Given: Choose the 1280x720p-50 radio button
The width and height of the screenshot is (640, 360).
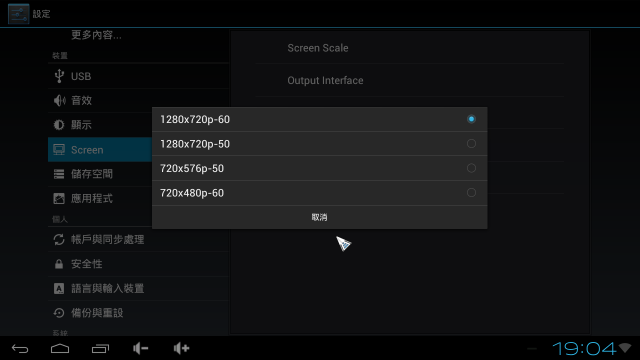Looking at the screenshot, I should pos(471,144).
